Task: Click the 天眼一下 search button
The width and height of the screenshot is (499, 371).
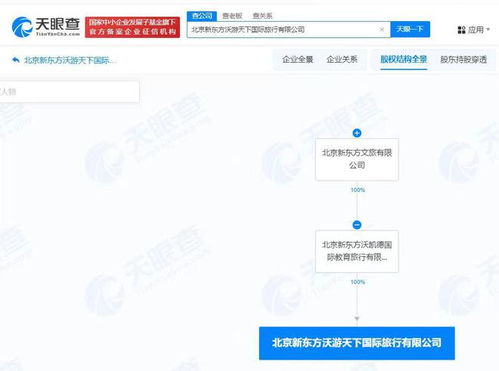Action: pos(410,29)
